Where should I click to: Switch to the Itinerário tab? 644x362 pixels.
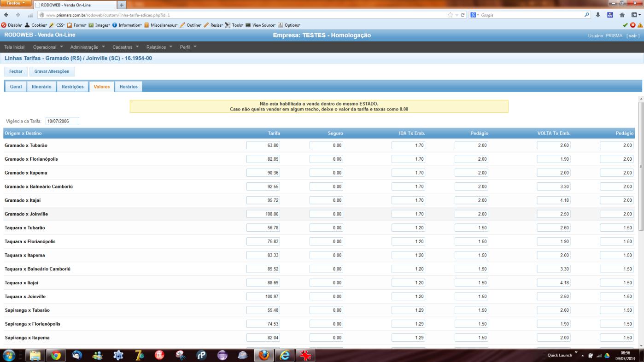[x=41, y=87]
